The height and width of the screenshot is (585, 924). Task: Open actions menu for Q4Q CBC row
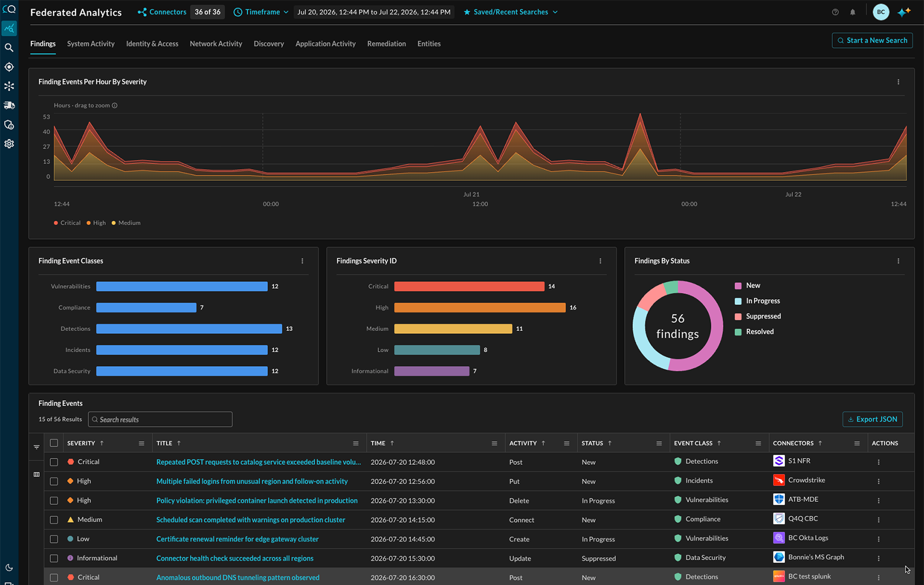click(x=878, y=520)
